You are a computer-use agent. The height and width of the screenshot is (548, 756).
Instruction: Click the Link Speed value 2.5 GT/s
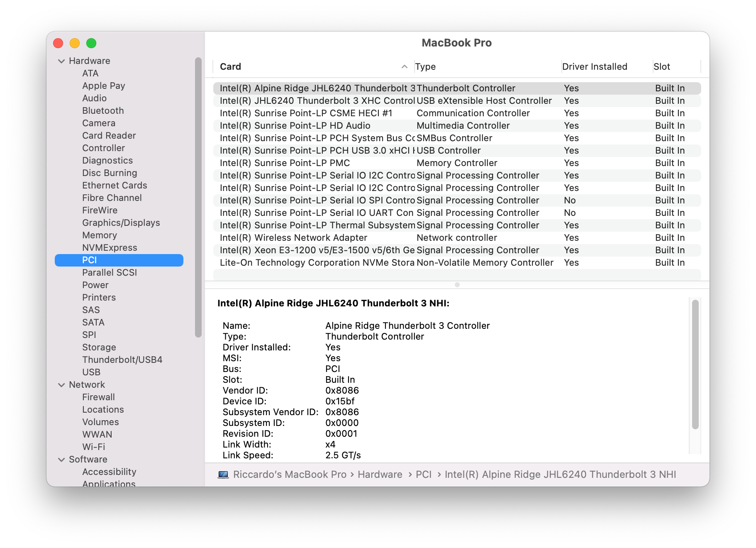pos(343,455)
